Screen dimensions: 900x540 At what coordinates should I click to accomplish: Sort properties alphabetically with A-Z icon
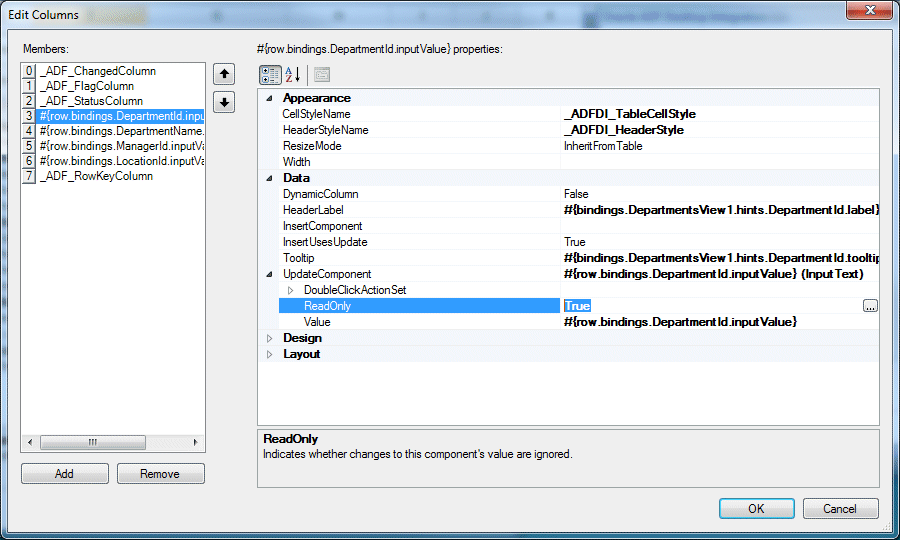click(x=292, y=75)
